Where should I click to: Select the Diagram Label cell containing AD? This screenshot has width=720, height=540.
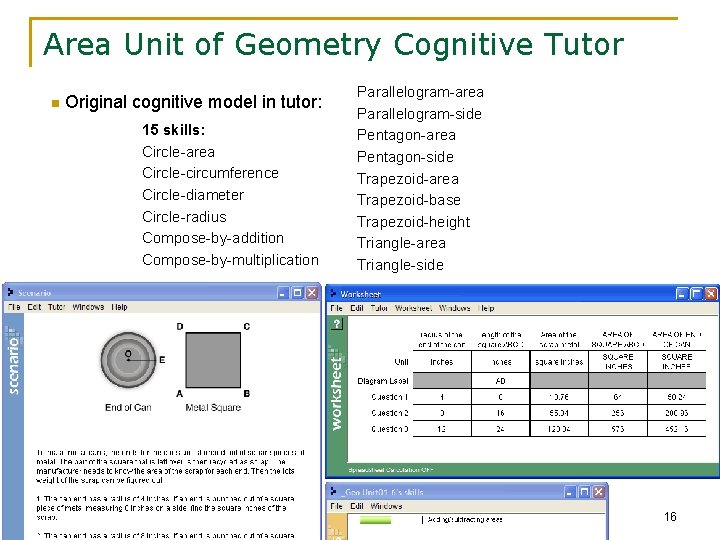501,381
